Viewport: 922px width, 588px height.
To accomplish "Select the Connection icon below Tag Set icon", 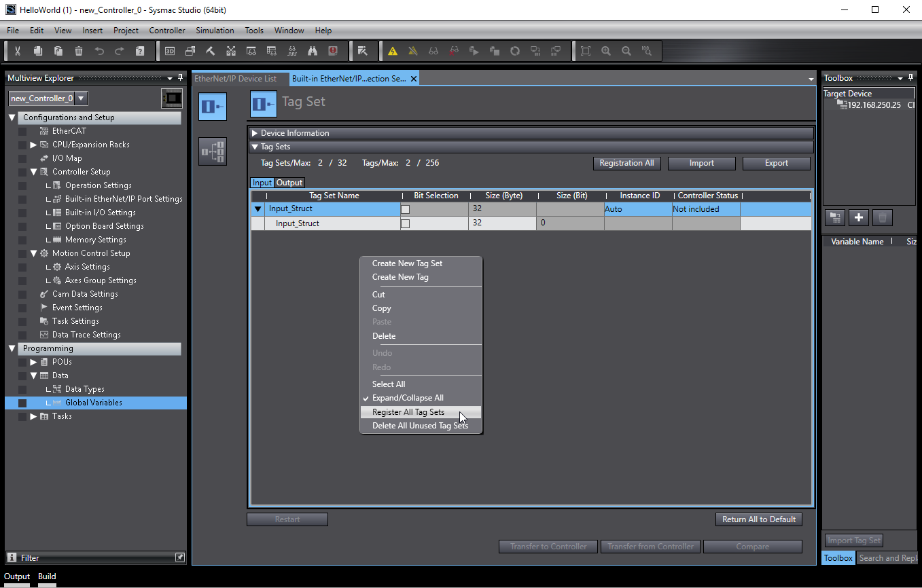I will (x=212, y=151).
